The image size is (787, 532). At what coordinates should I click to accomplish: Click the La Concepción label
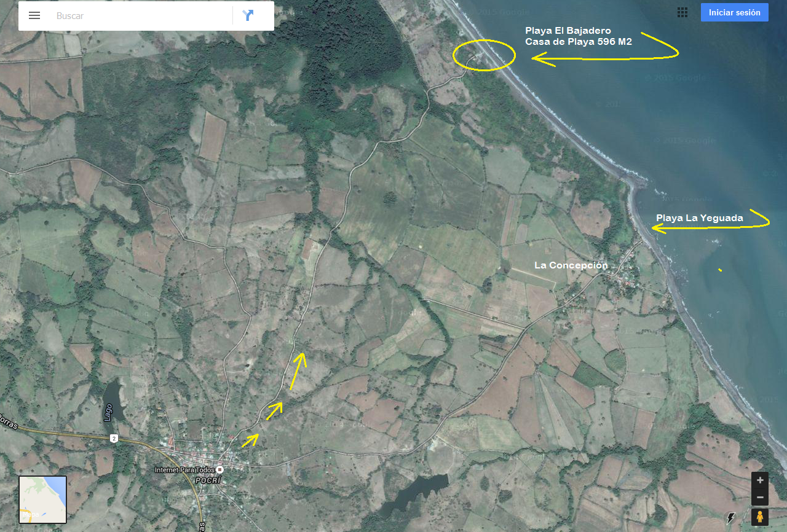click(571, 265)
